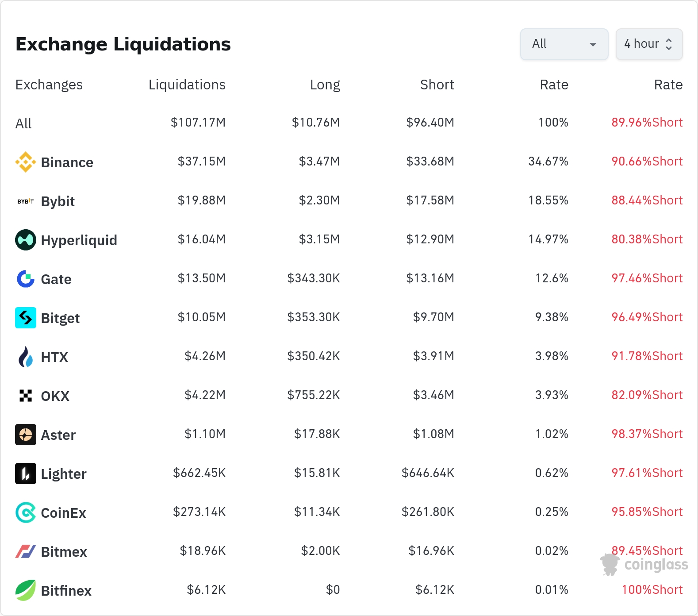Click the Hyperliquid logo icon
The image size is (698, 616).
click(x=26, y=240)
